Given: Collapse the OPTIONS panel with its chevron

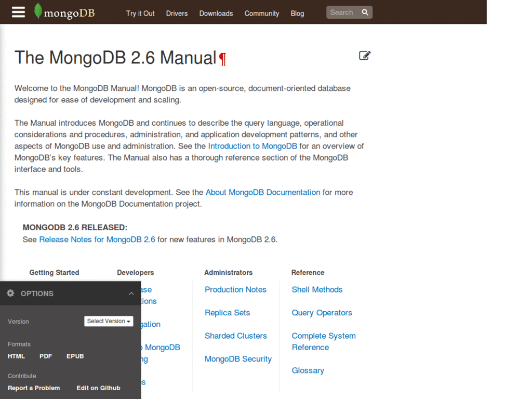Looking at the screenshot, I should (x=131, y=293).
